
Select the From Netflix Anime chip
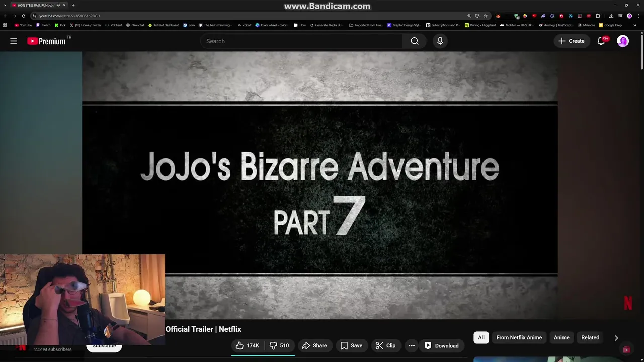click(519, 337)
